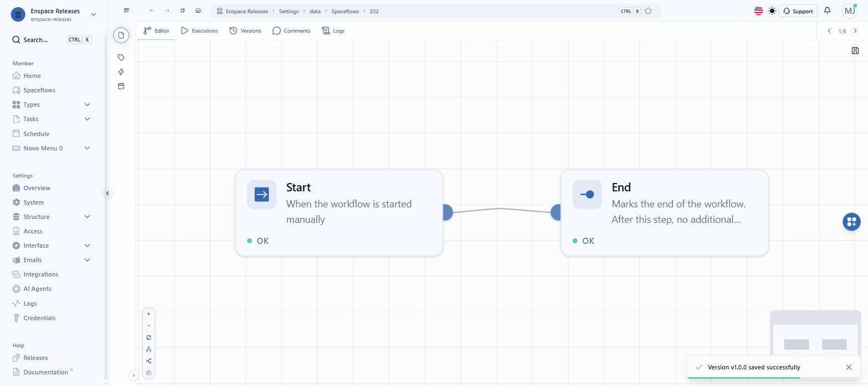868x386 pixels.
Task: Go back in navigation history
Action: click(152, 11)
